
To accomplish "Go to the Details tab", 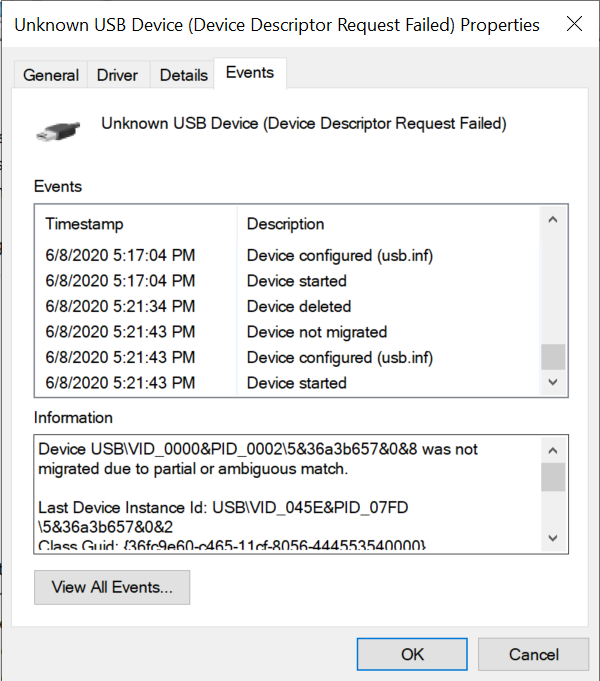I will click(x=183, y=75).
